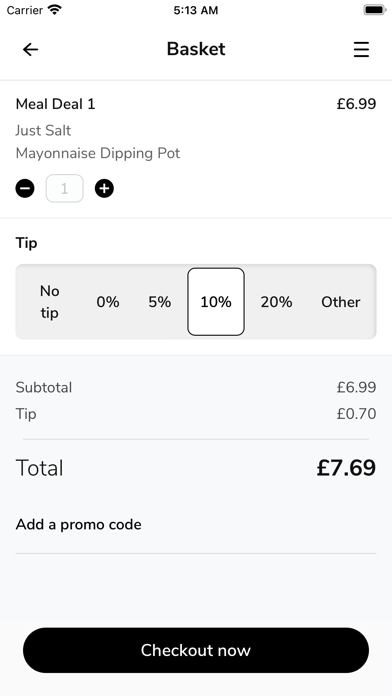Image resolution: width=392 pixels, height=696 pixels.
Task: Choose the 5% tip option
Action: pos(160,302)
